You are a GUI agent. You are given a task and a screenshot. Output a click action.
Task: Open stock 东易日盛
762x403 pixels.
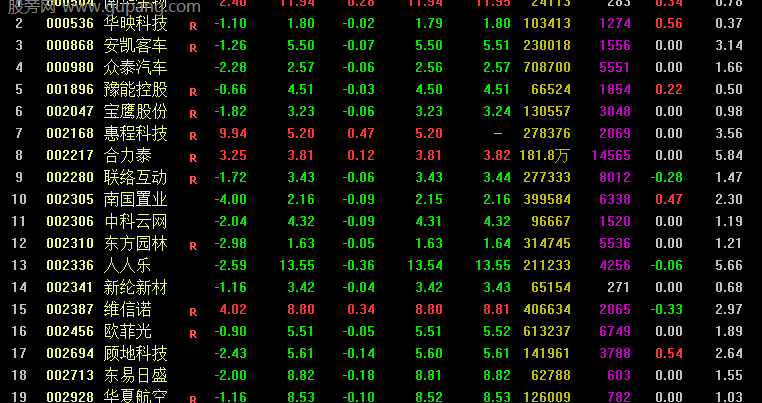(136, 375)
